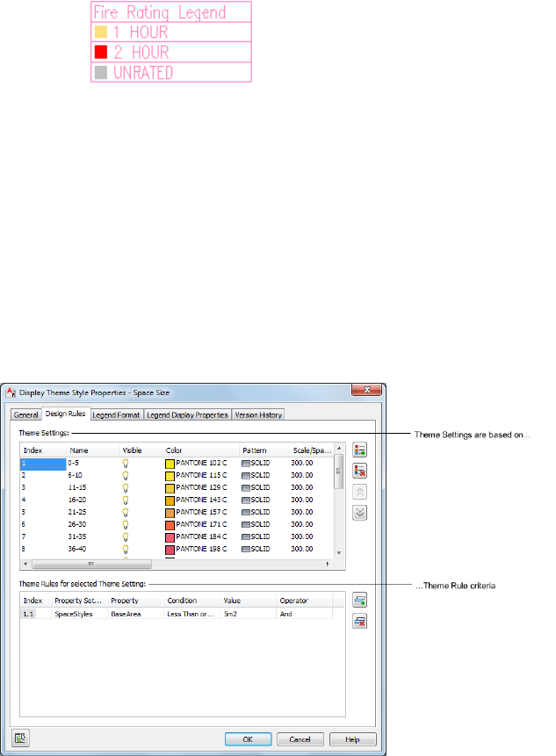Click the Add Theme Rule icon
The image size is (556, 756).
360,601
